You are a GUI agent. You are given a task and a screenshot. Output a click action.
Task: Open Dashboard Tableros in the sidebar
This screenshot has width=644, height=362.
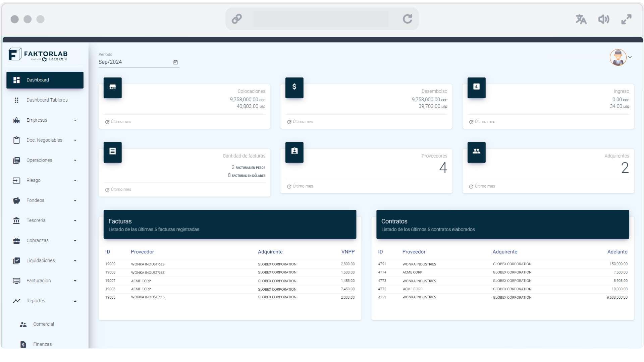(x=45, y=100)
